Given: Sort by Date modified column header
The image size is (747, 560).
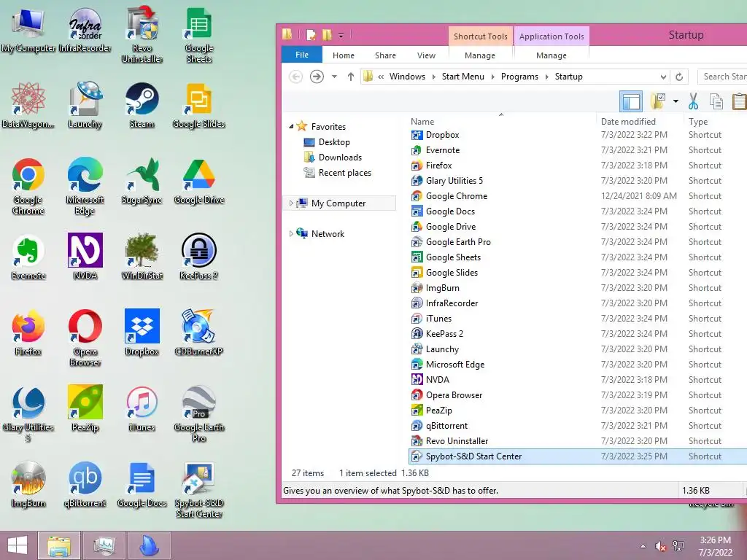Looking at the screenshot, I should click(639, 122).
